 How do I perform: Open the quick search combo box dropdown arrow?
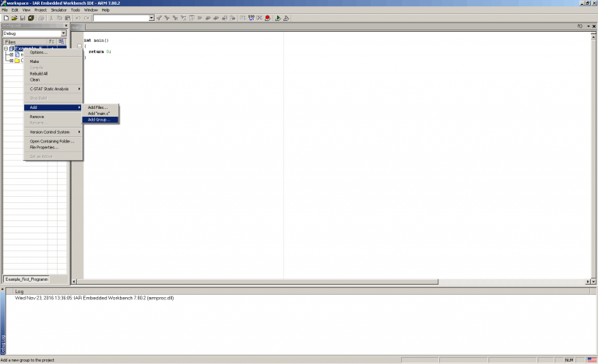click(x=151, y=18)
